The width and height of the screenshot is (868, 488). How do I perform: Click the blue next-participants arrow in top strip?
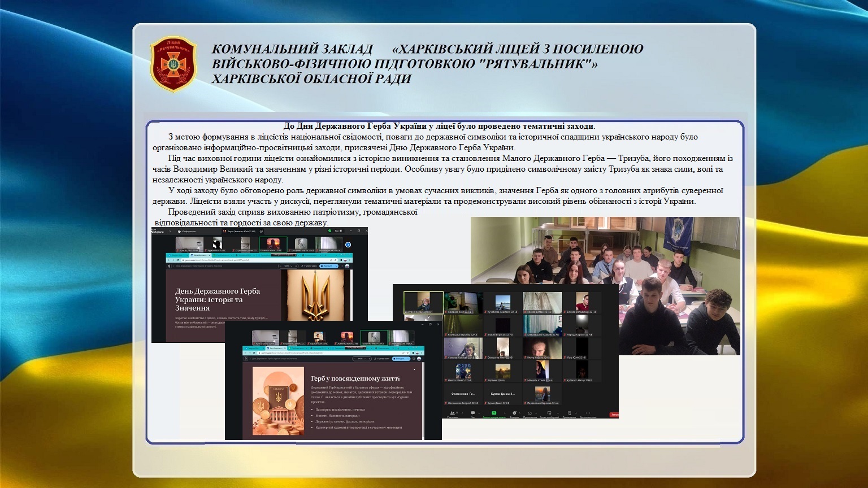348,245
